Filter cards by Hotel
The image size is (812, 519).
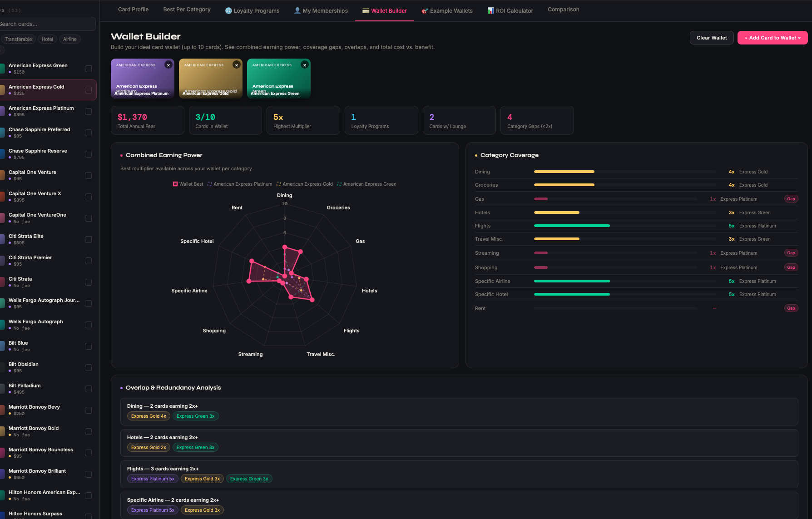(x=47, y=39)
